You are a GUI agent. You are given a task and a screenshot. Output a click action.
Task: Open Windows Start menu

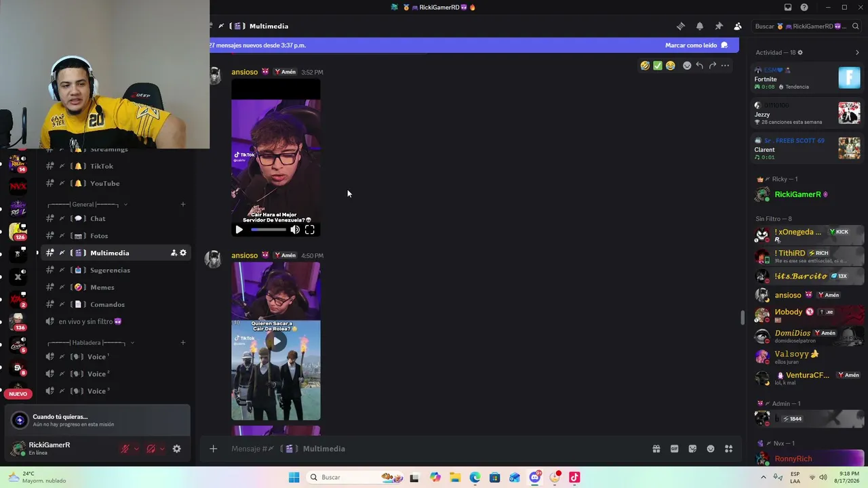click(x=294, y=477)
